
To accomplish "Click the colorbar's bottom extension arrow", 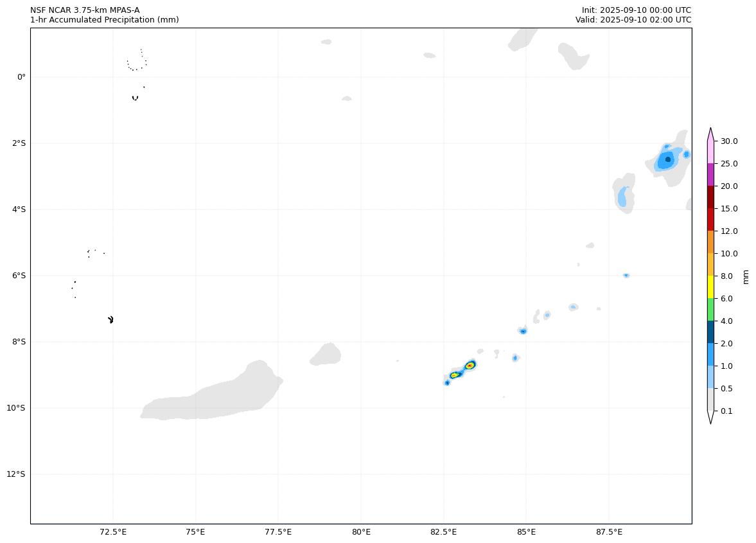I will pyautogui.click(x=710, y=417).
